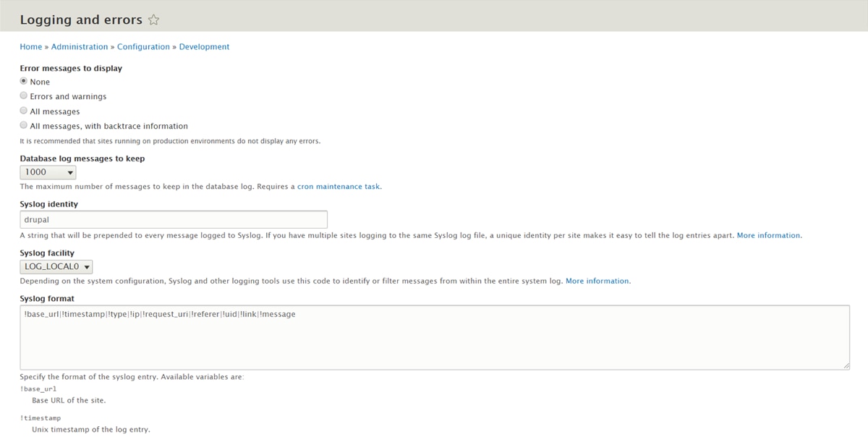Click More information after Syslog facility description

coord(597,281)
